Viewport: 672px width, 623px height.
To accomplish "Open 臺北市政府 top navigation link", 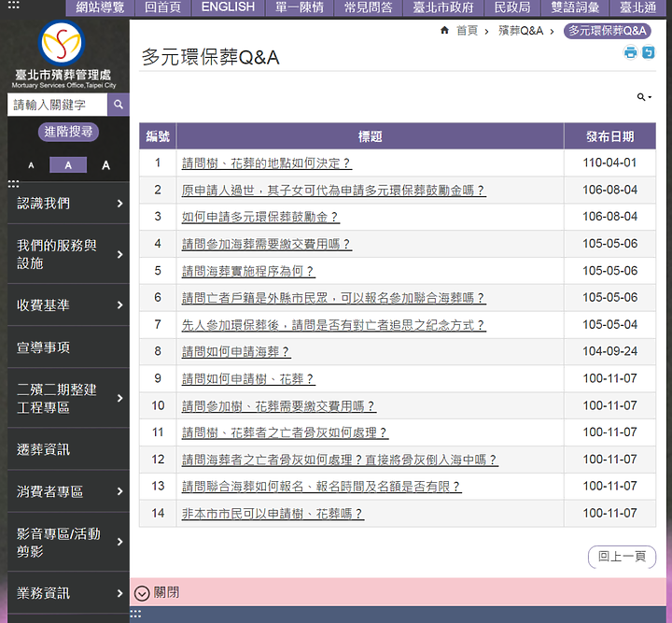I will (443, 7).
